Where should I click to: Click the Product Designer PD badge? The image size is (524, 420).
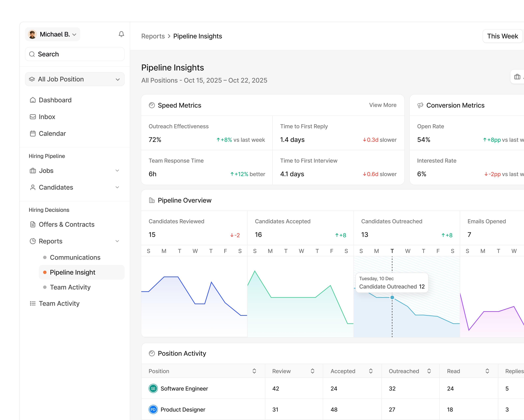153,409
